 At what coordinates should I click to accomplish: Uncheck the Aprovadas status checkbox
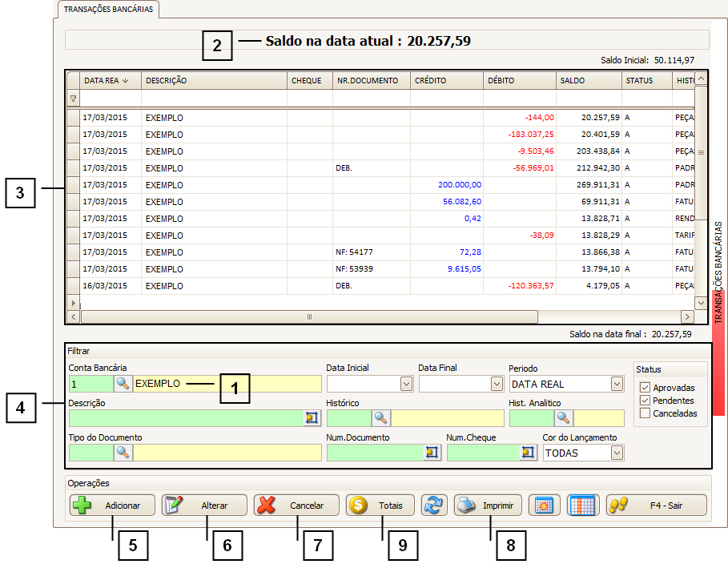tap(645, 388)
